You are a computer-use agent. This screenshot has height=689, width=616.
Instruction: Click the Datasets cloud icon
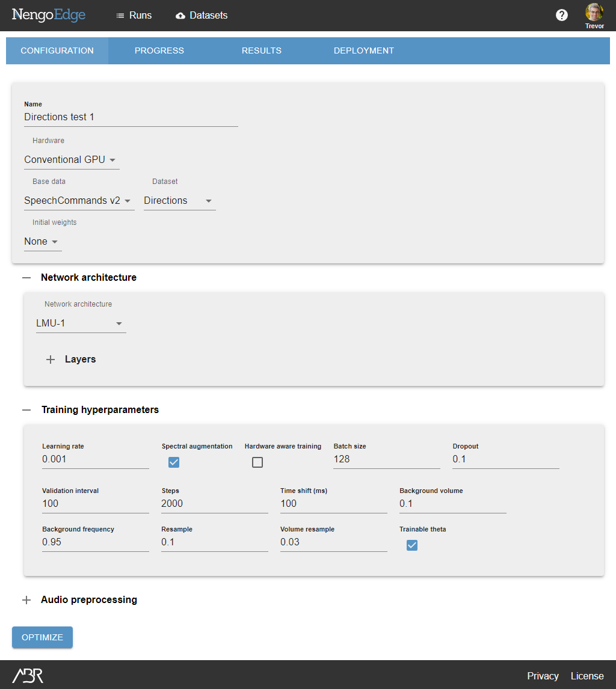click(181, 16)
